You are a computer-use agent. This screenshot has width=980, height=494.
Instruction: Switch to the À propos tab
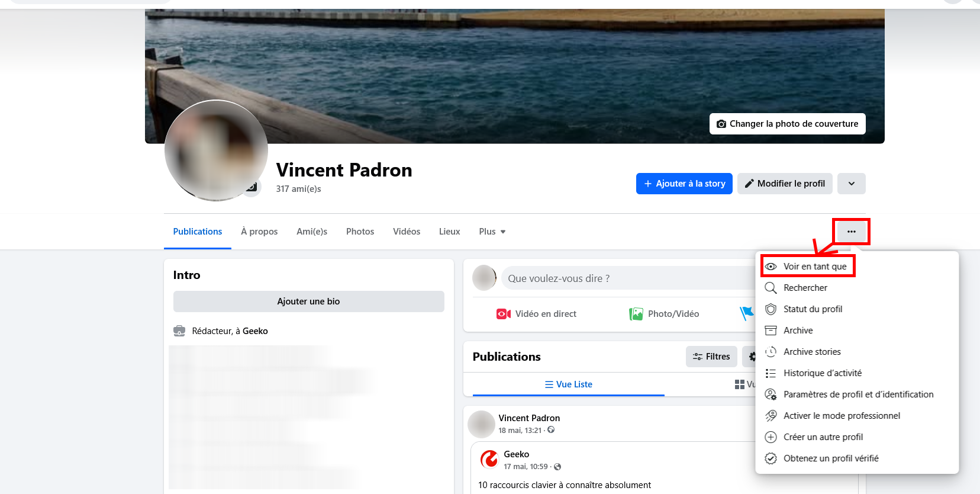[x=259, y=232]
